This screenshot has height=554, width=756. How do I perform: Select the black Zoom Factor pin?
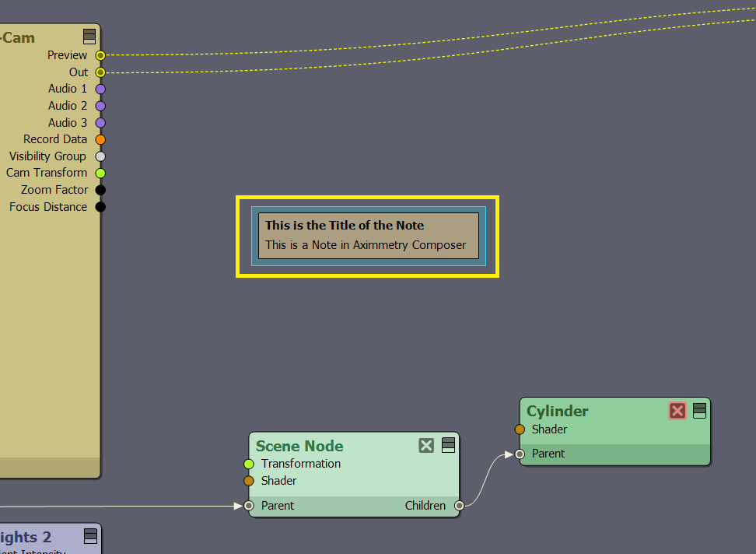click(100, 190)
